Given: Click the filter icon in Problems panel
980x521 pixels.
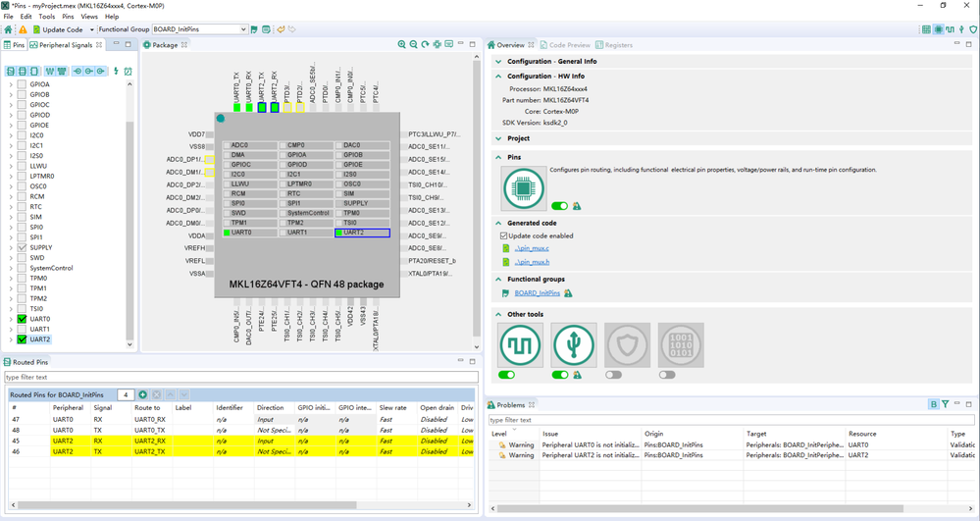Looking at the screenshot, I should [945, 404].
